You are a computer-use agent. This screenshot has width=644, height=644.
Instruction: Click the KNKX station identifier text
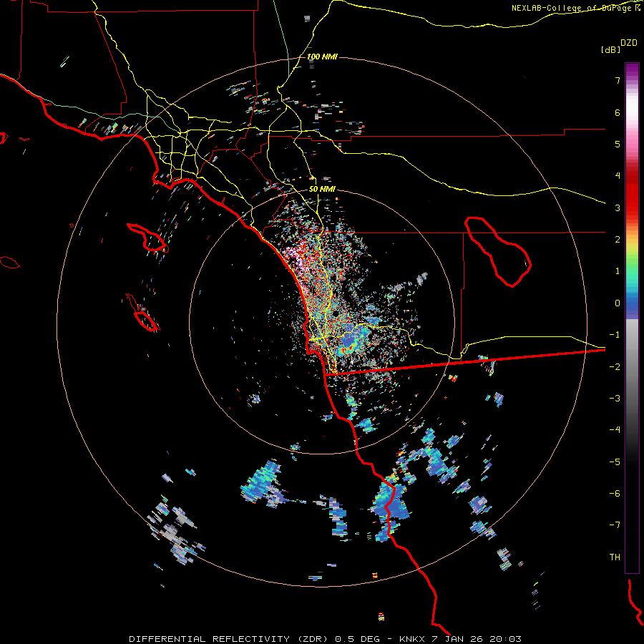(414, 639)
